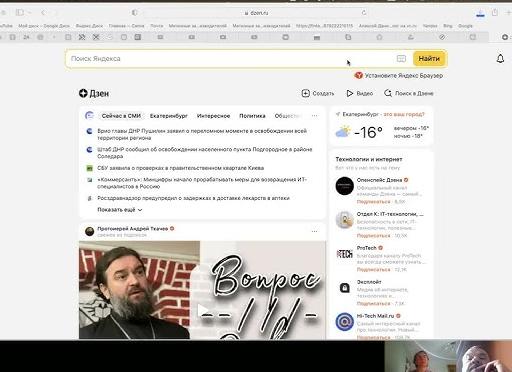Open Поиск в Дзене
This screenshot has height=372, width=512.
pos(409,93)
